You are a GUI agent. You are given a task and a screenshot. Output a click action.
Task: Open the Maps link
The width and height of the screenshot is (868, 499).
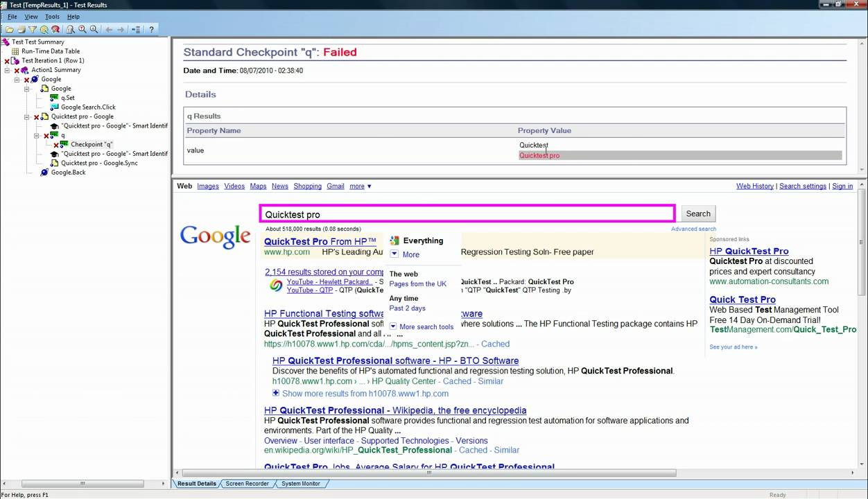tap(258, 186)
